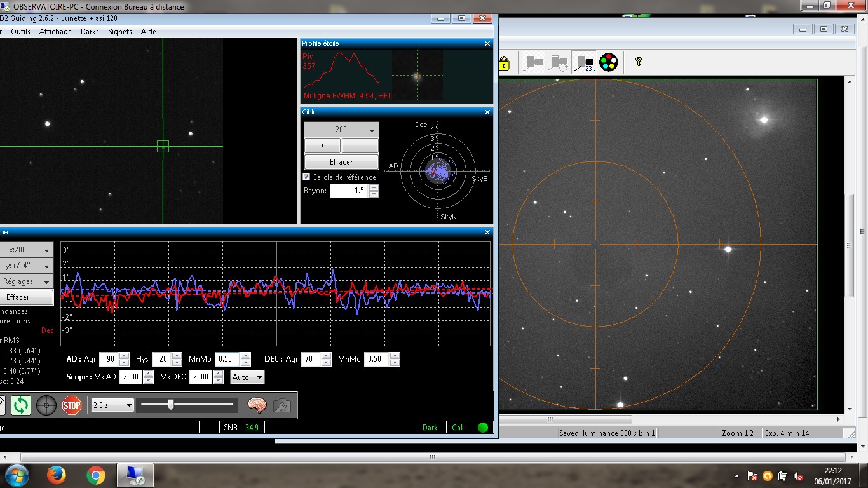Click the yellow question mark help icon

pyautogui.click(x=639, y=62)
